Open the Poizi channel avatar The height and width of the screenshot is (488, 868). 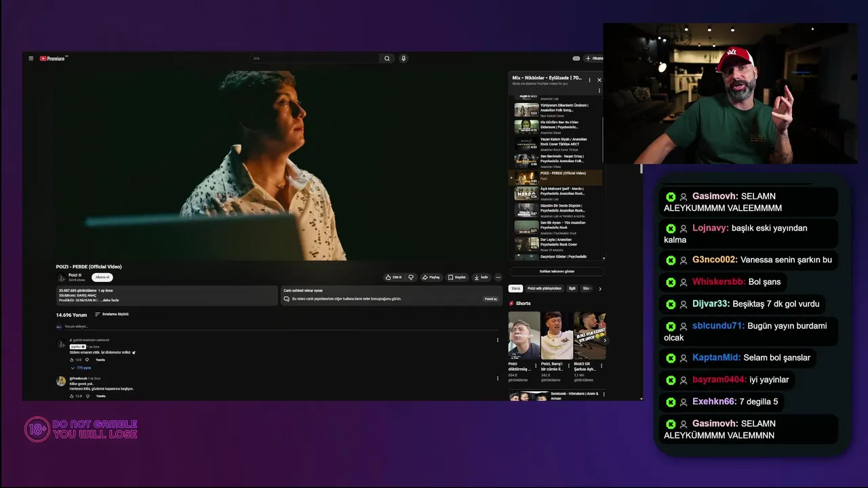click(61, 277)
